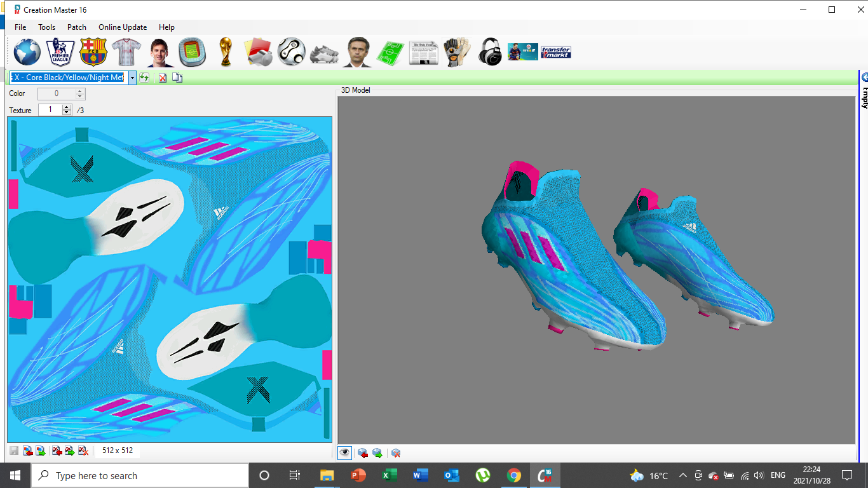Toggle the 3D model eye view button
The width and height of the screenshot is (868, 488).
tap(344, 453)
